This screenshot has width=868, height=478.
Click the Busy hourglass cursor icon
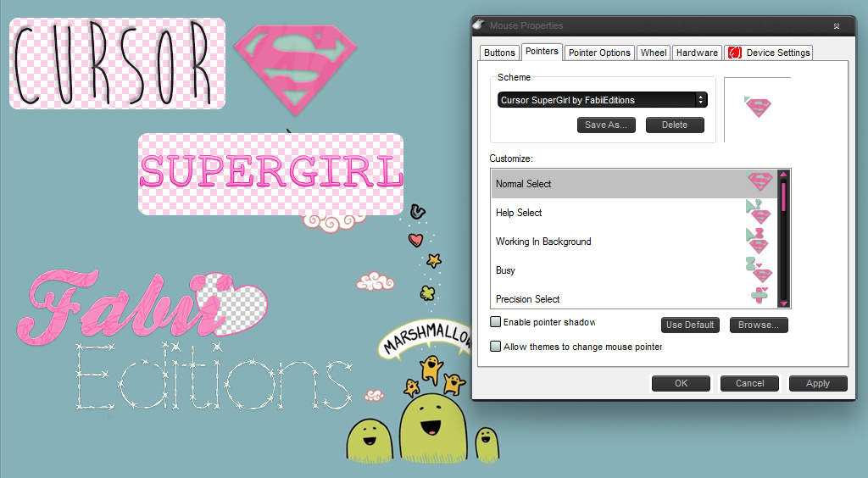point(759,270)
